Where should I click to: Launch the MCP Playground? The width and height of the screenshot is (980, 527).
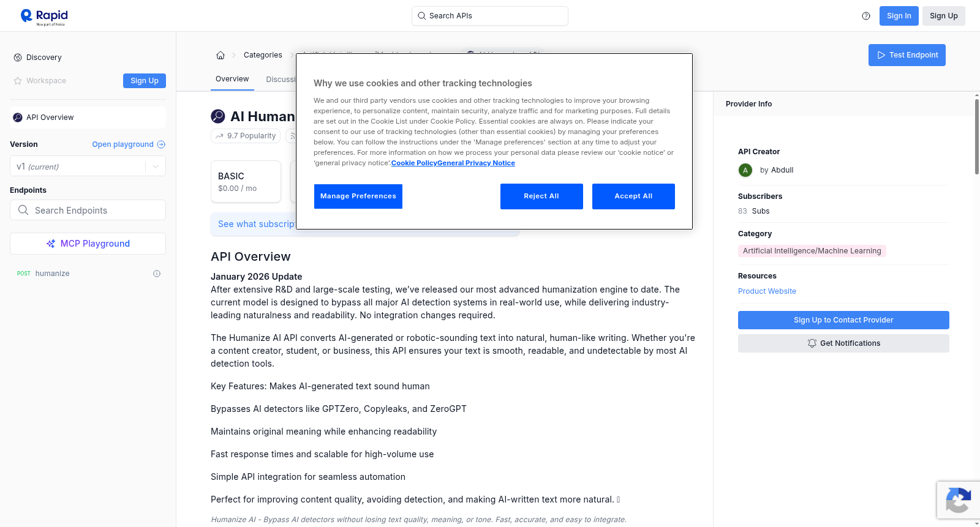(88, 244)
